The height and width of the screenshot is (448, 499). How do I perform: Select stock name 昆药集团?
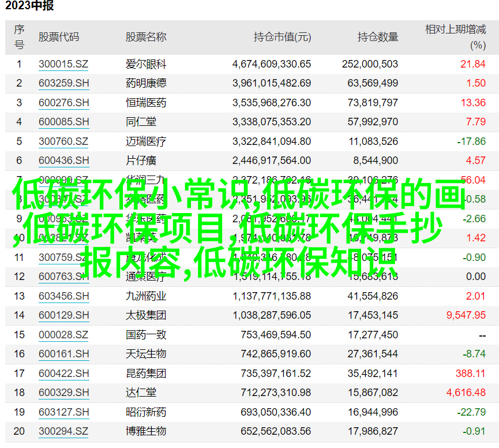point(146,374)
